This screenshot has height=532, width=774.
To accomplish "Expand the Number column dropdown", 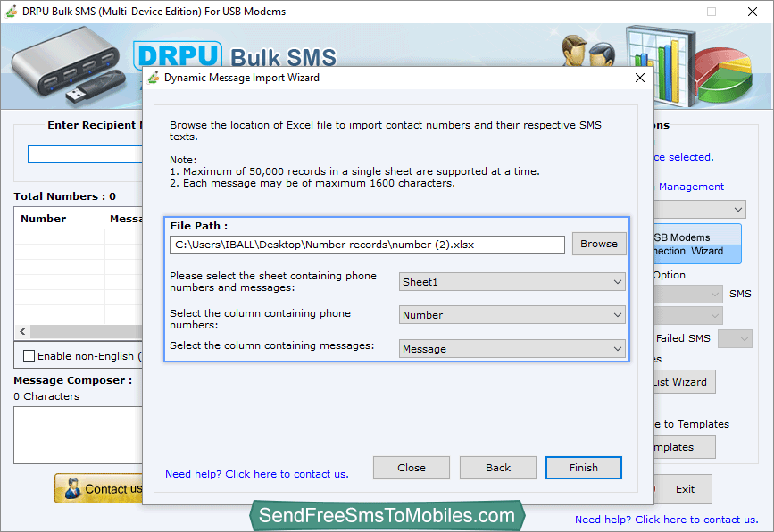I will click(x=512, y=315).
